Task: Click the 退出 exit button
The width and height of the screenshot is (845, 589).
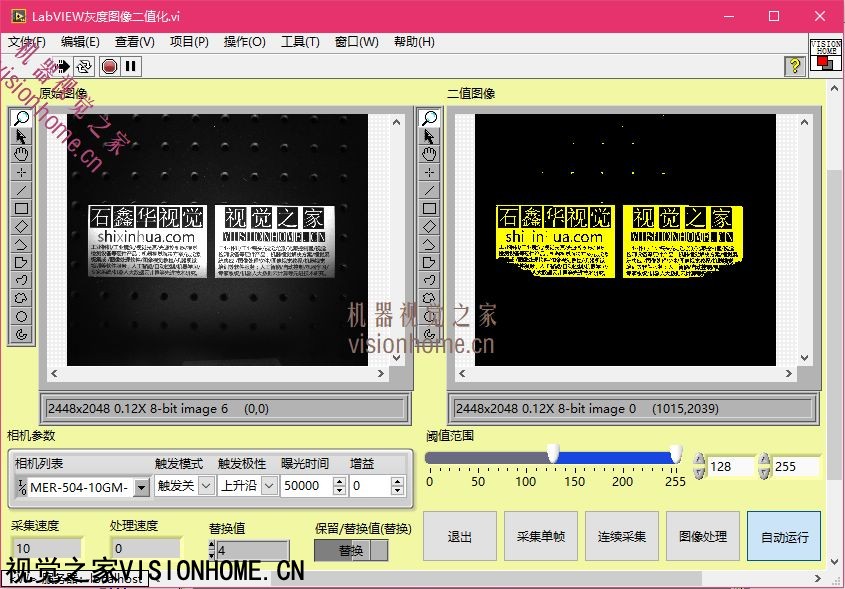Action: 459,536
